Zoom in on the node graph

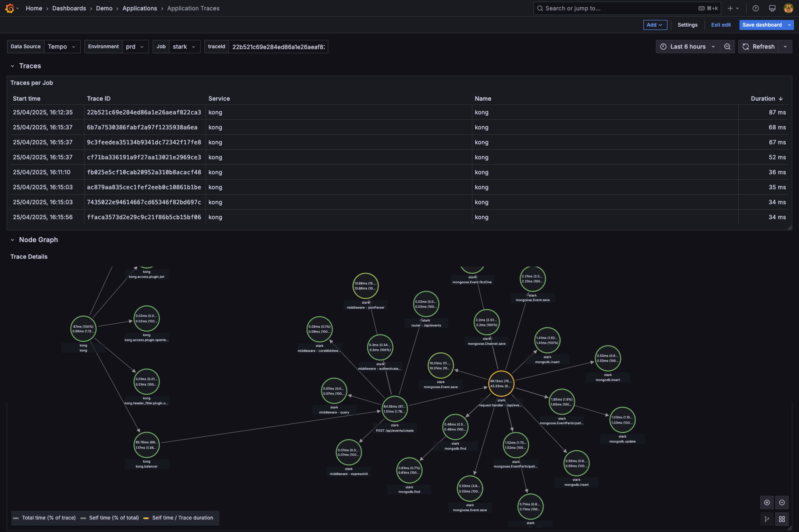click(767, 502)
